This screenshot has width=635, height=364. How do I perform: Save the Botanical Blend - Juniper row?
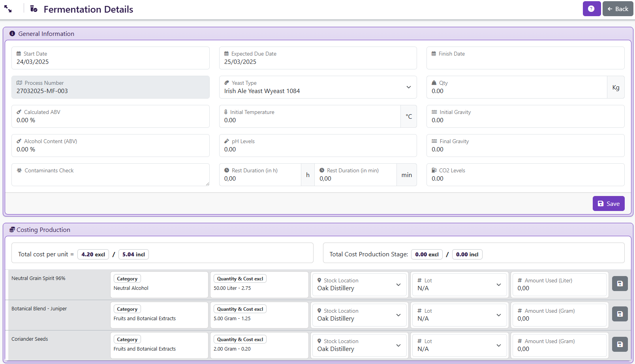coord(620,314)
